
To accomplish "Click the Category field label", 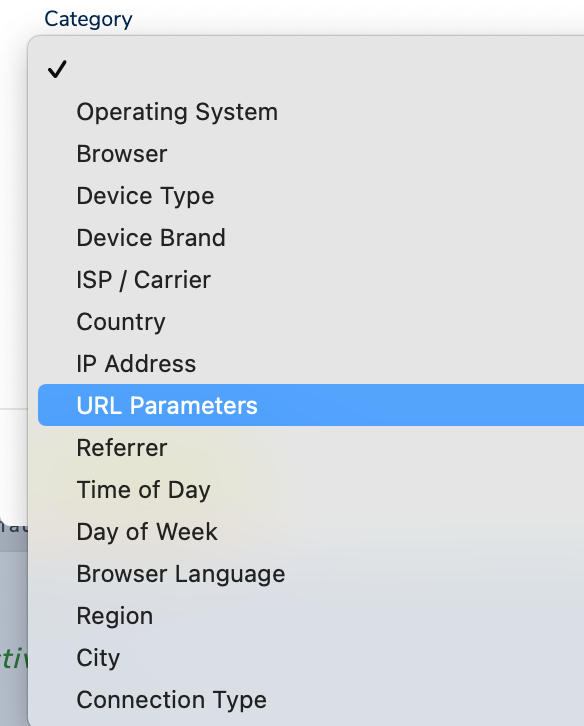I will 88,19.
